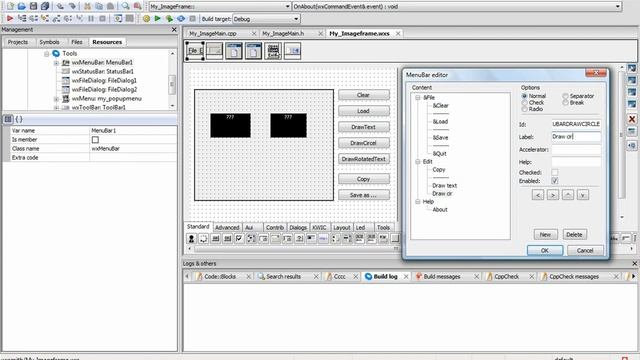
Task: Click the blue Rebuild icon
Action: click(181, 18)
